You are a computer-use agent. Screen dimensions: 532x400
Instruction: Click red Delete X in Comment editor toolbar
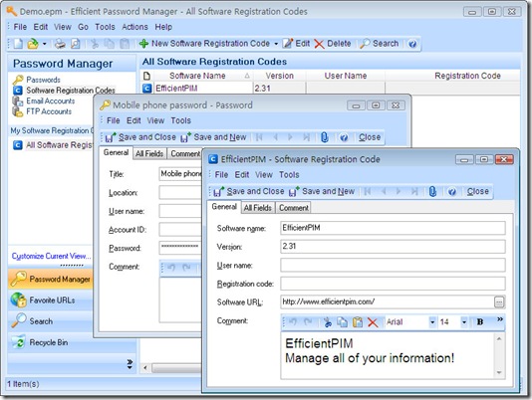coord(373,322)
